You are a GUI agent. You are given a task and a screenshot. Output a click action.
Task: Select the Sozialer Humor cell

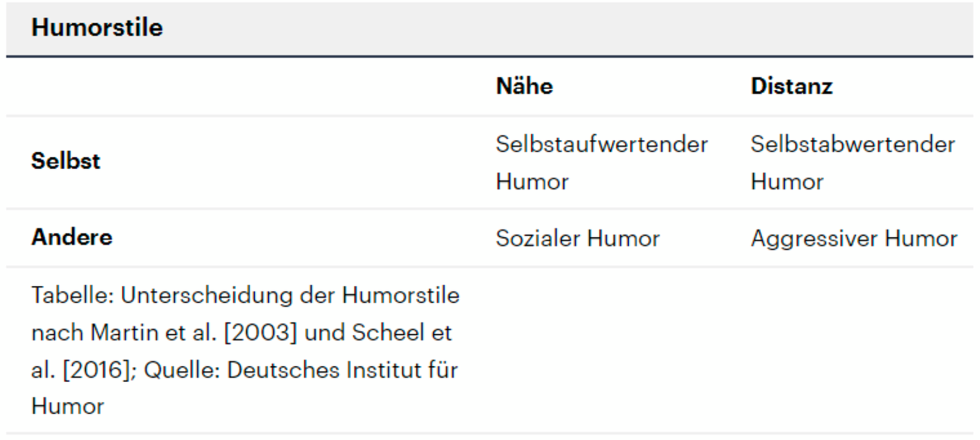[577, 238]
